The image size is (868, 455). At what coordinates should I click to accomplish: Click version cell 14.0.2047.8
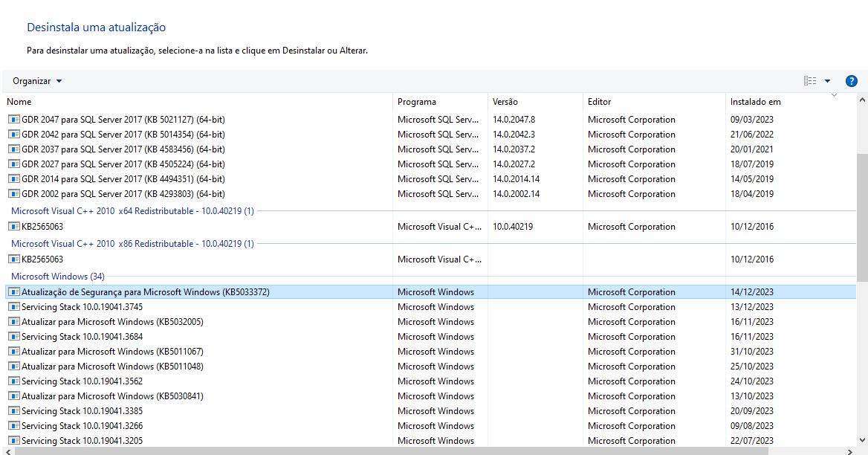[514, 120]
